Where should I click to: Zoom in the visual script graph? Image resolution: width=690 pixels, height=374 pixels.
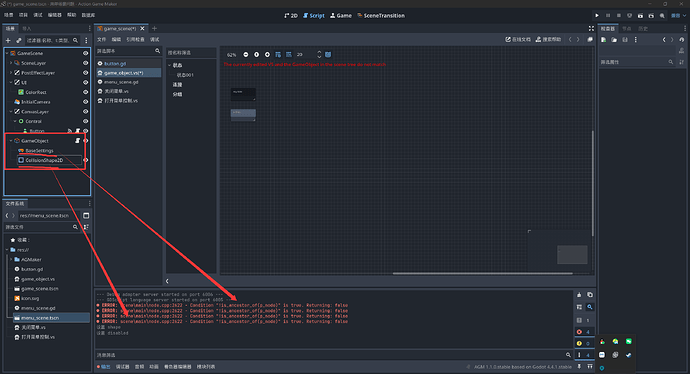[267, 55]
